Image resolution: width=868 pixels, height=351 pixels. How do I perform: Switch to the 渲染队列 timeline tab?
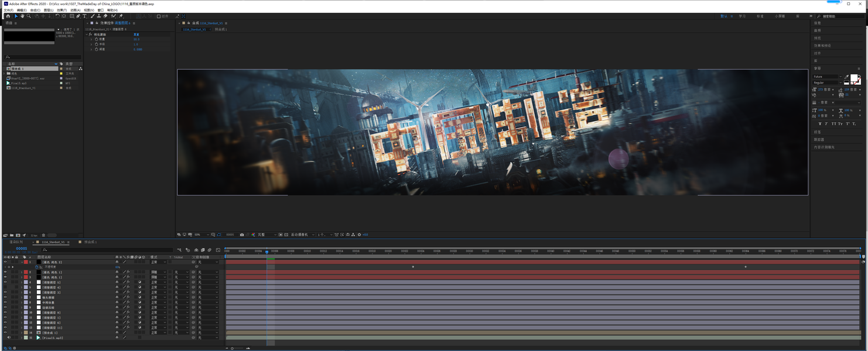click(16, 242)
